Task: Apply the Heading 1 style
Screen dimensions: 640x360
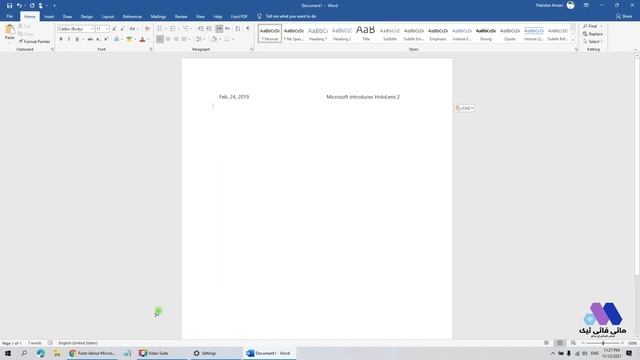Action: pos(318,33)
